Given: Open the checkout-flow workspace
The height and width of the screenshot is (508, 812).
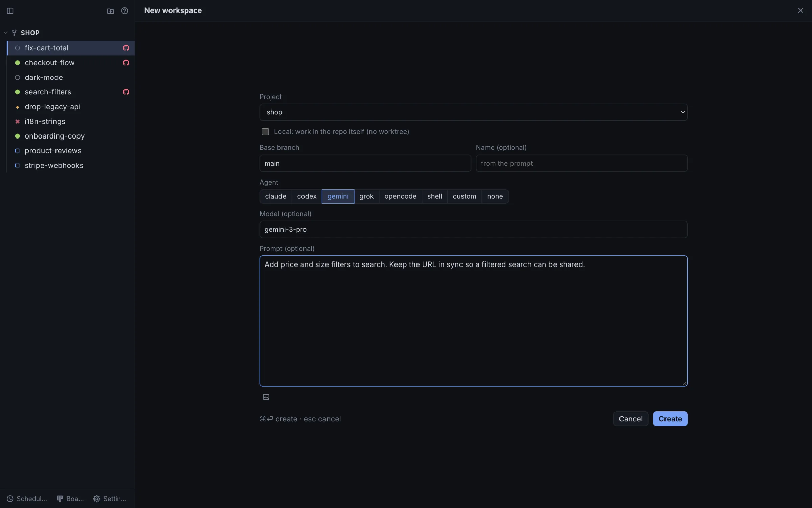Looking at the screenshot, I should pos(71,63).
